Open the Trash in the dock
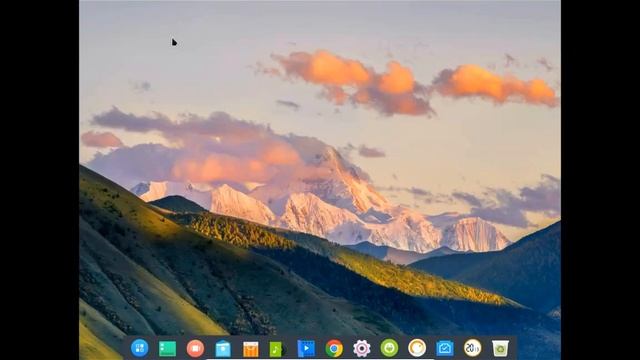 click(500, 349)
